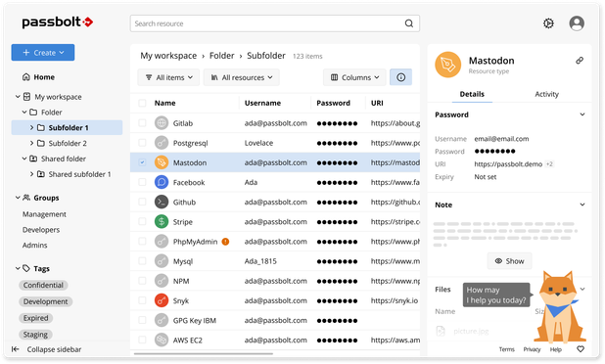
Task: Check the Snyk row checkbox
Action: coord(142,300)
